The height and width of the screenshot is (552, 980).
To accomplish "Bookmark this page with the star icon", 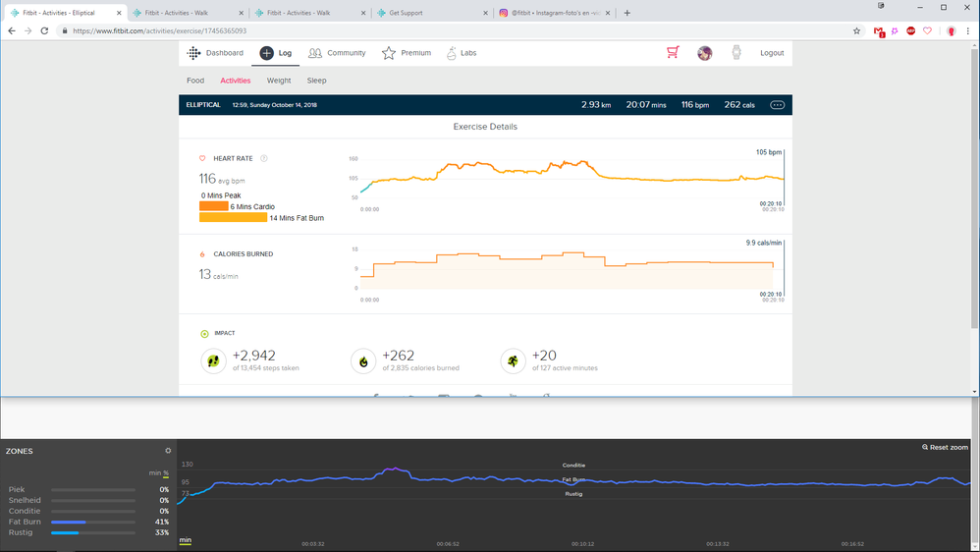I will click(x=856, y=30).
